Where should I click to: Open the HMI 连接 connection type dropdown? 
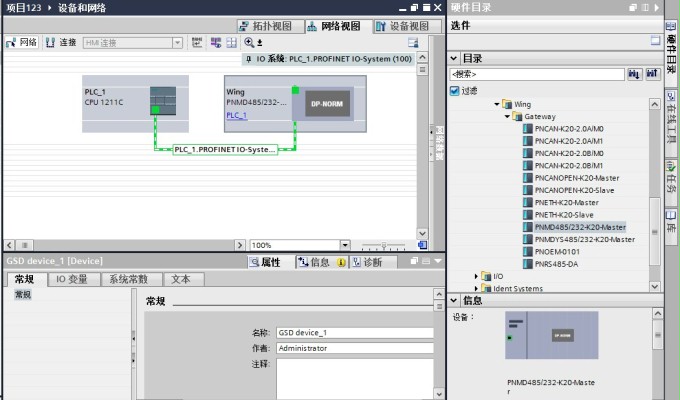[177, 43]
